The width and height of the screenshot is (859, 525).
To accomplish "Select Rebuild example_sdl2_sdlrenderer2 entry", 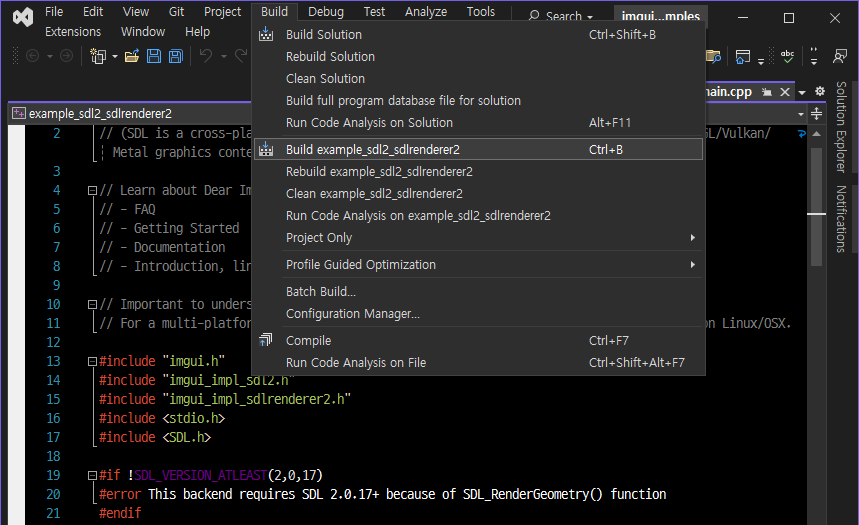I will tap(478, 172).
